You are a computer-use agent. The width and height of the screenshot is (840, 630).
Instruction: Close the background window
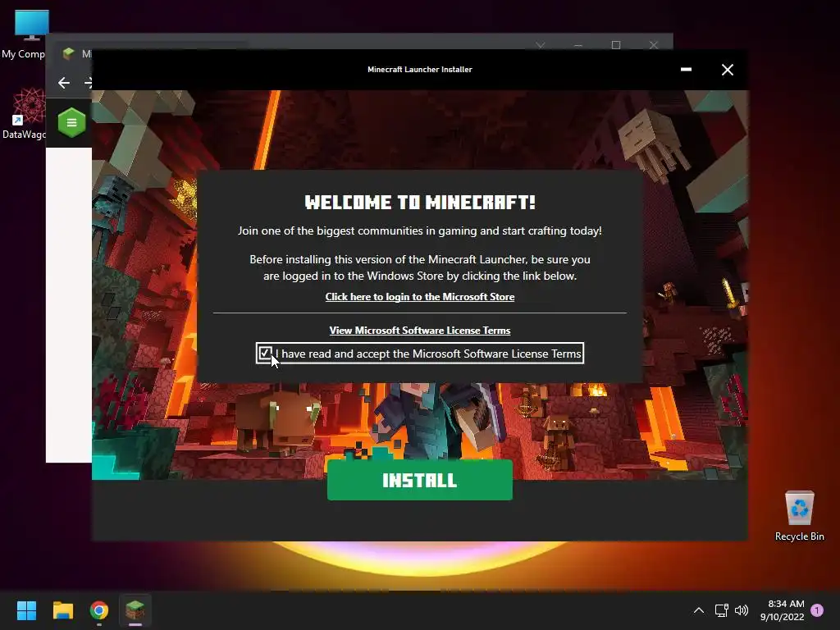click(x=654, y=45)
